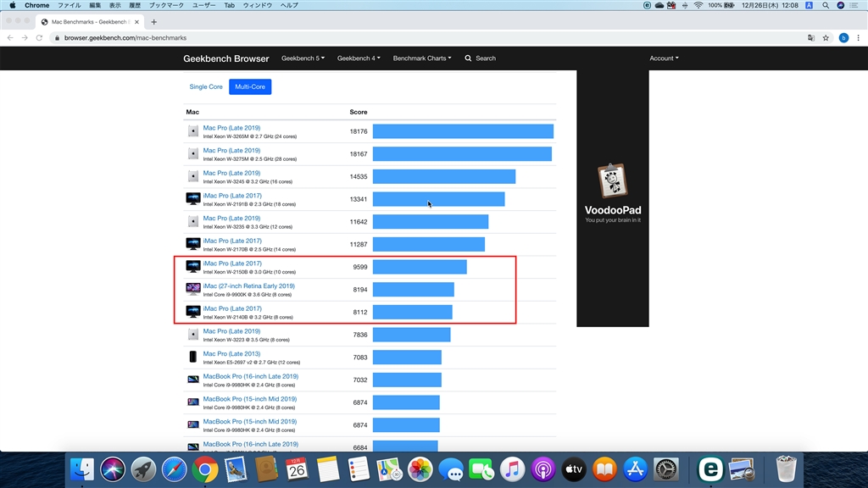Click the Wi-Fi status icon in menu bar

point(698,5)
